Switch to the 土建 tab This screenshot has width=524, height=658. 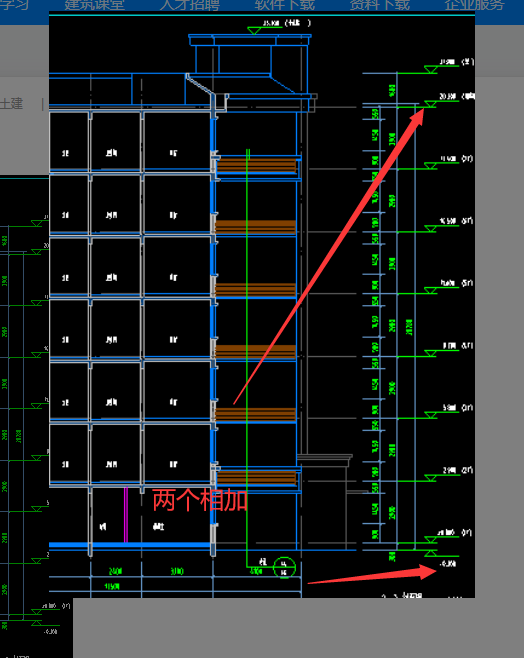11,103
